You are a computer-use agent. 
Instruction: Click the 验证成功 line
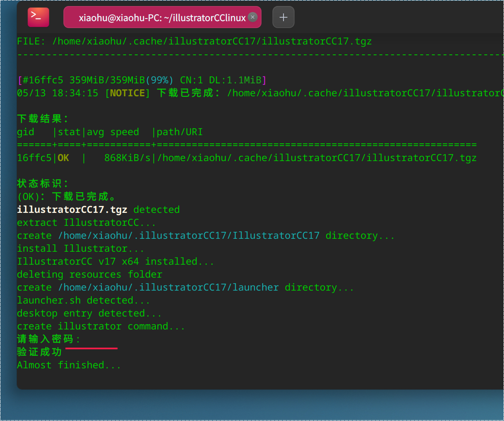point(39,352)
